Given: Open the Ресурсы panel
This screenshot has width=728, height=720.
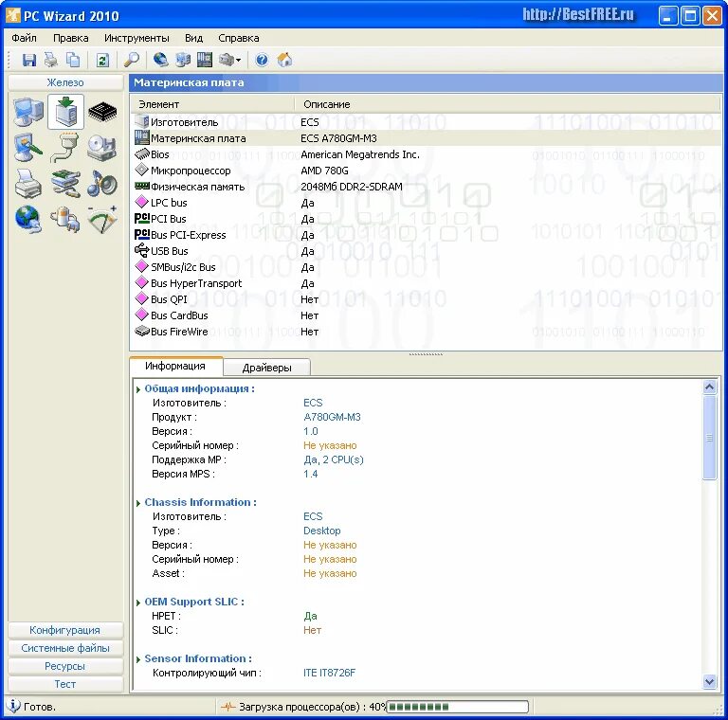Looking at the screenshot, I should [x=65, y=666].
